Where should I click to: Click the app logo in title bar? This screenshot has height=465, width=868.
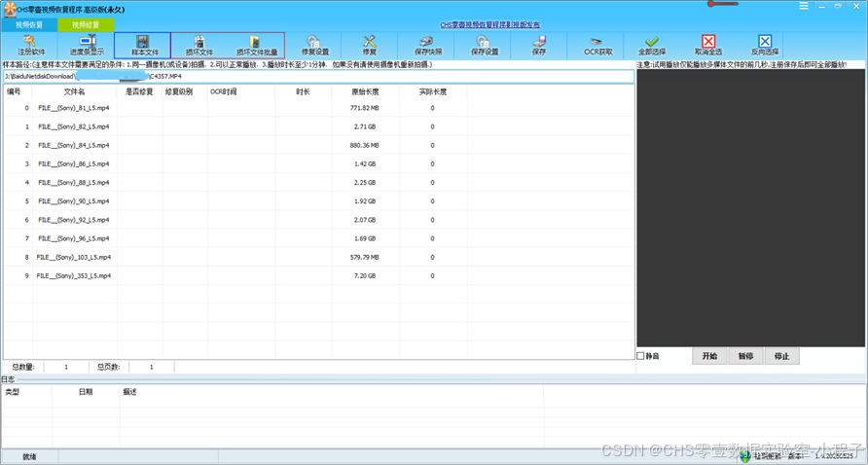(9, 9)
